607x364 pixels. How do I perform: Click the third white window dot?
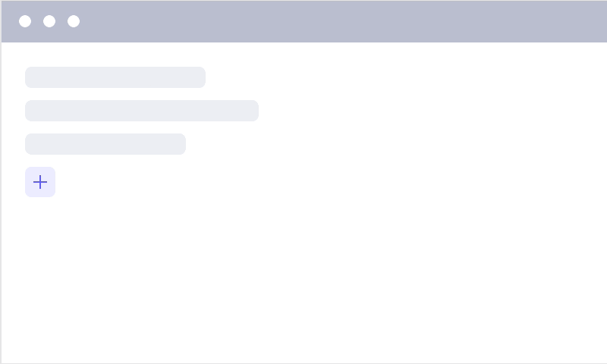(x=74, y=21)
